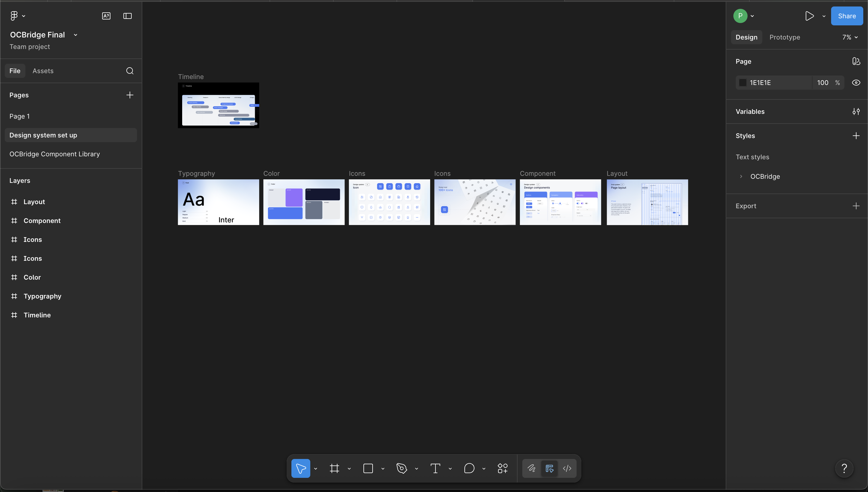The height and width of the screenshot is (492, 868).
Task: Select the Color frame thumbnail
Action: (x=304, y=202)
